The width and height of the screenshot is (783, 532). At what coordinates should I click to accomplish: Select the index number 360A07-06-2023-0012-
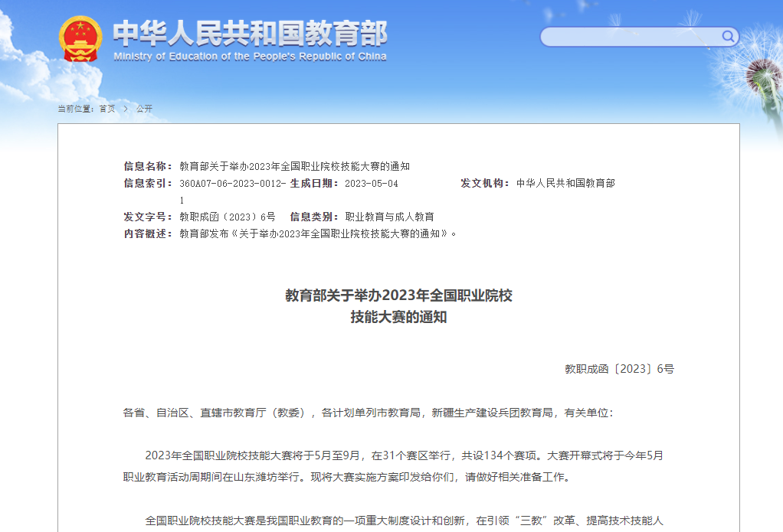coord(232,184)
